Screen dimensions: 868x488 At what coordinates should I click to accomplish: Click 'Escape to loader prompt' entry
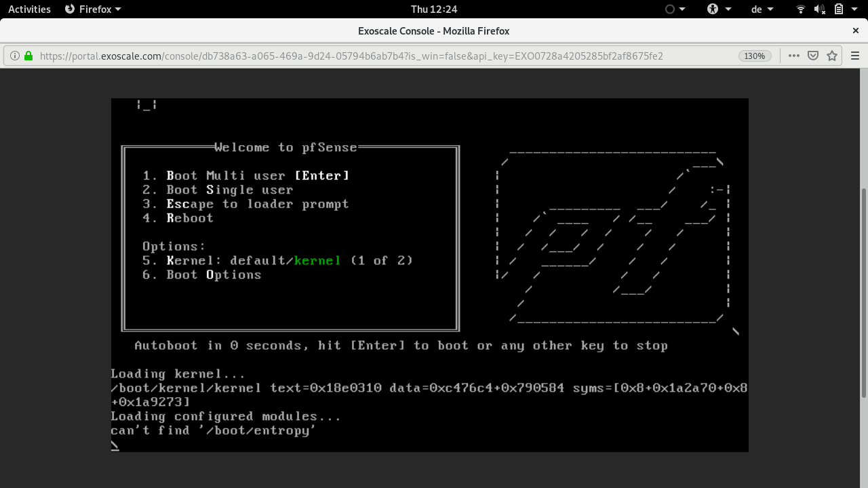point(245,204)
